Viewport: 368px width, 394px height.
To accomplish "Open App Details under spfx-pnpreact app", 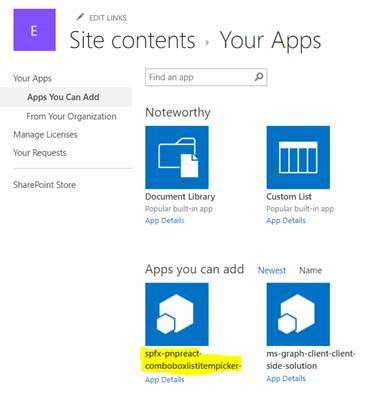I will 165,380.
